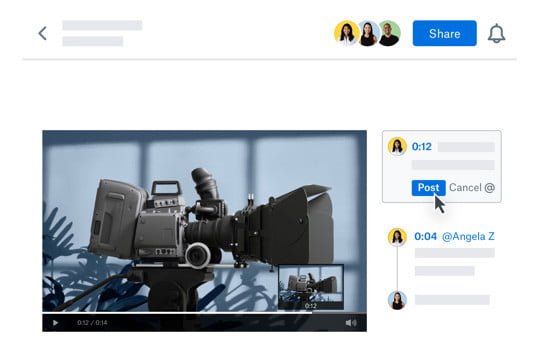Click the reply avatar with blue background
The image size is (542, 361).
point(397,300)
